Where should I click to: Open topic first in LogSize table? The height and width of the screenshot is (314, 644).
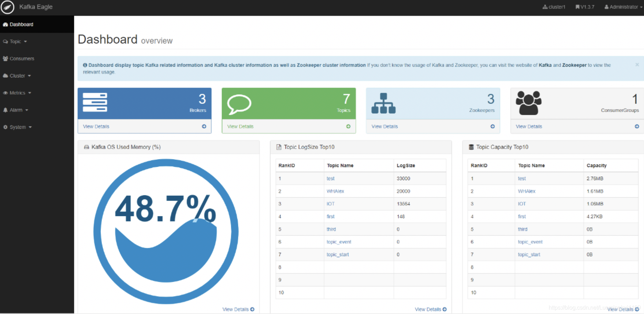[x=330, y=217]
